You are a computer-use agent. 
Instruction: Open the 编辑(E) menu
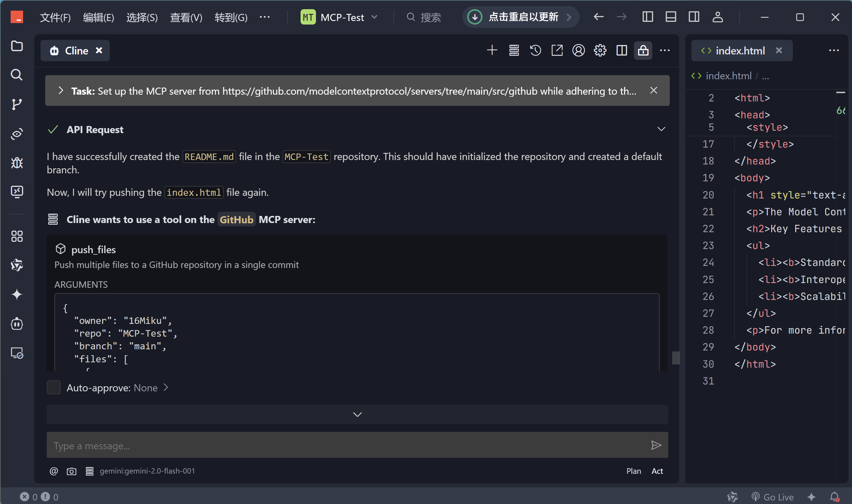click(x=99, y=17)
